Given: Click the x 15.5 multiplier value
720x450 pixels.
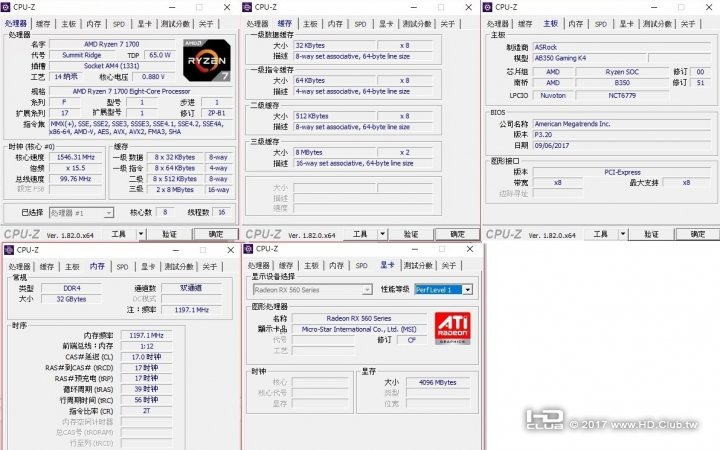Looking at the screenshot, I should [75, 168].
